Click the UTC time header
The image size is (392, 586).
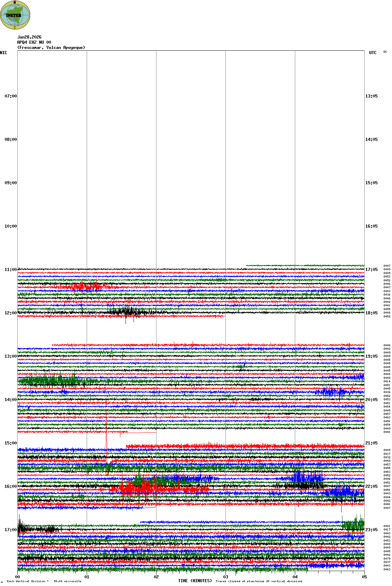pyautogui.click(x=373, y=53)
